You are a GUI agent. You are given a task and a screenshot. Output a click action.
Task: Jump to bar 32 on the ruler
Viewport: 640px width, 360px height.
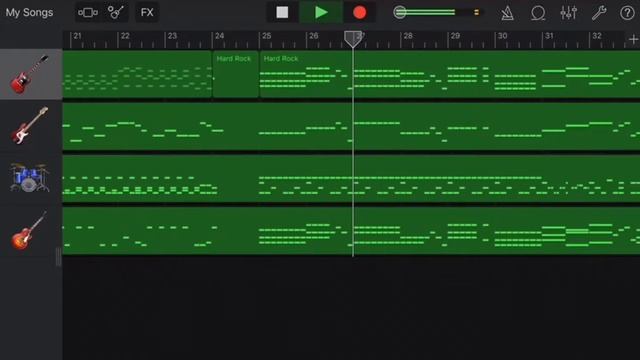597,36
